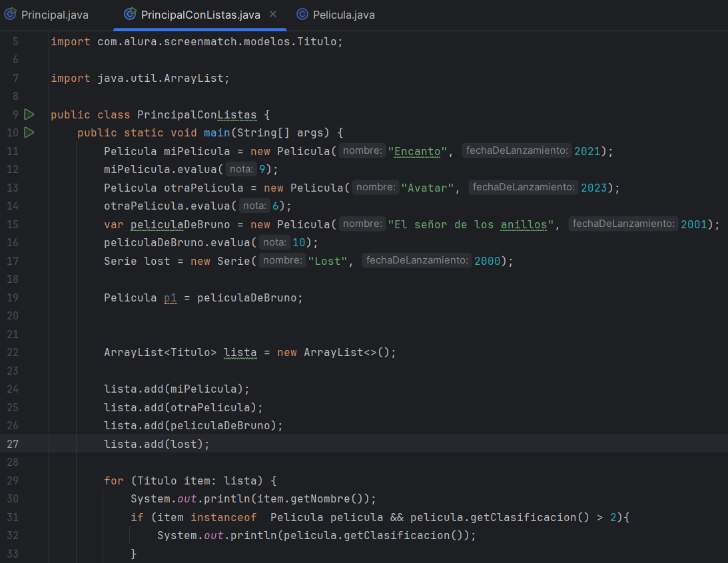Image resolution: width=728 pixels, height=563 pixels.
Task: Click the Titulo import statement on line 5
Action: click(197, 42)
